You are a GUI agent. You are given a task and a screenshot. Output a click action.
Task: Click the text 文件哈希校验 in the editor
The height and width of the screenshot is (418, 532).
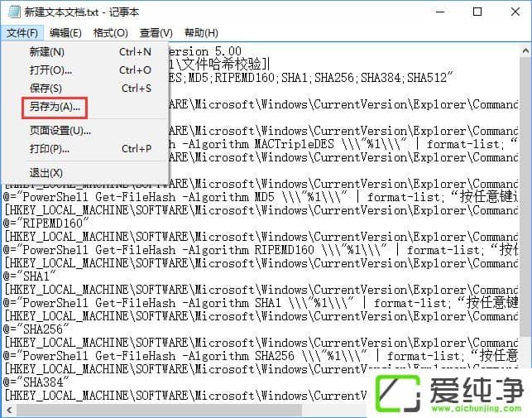(222, 65)
